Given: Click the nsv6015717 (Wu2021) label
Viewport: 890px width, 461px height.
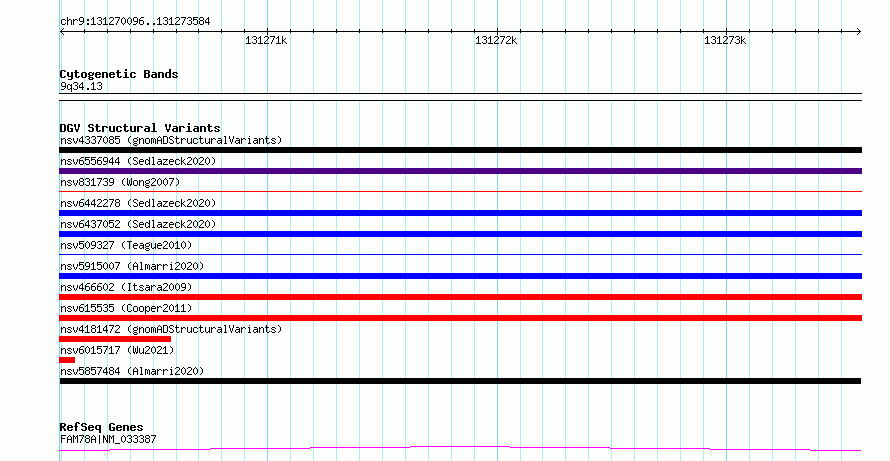Looking at the screenshot, I should click(117, 350).
